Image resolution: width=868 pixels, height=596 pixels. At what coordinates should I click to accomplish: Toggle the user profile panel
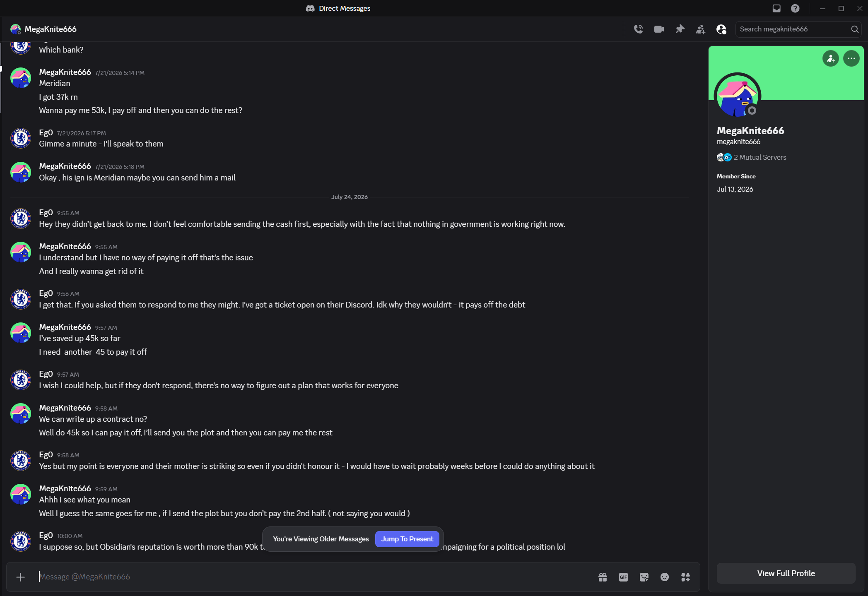pyautogui.click(x=721, y=29)
